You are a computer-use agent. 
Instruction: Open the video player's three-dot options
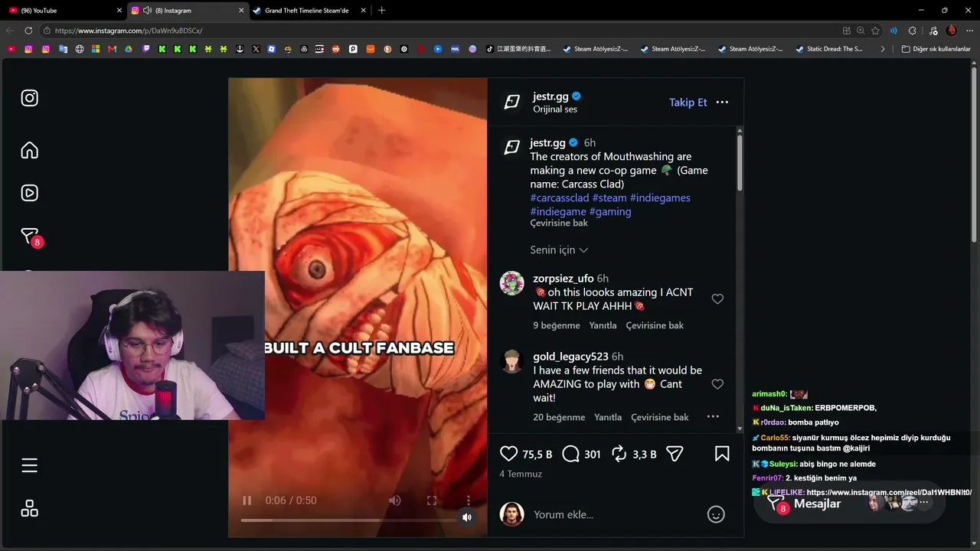click(469, 500)
